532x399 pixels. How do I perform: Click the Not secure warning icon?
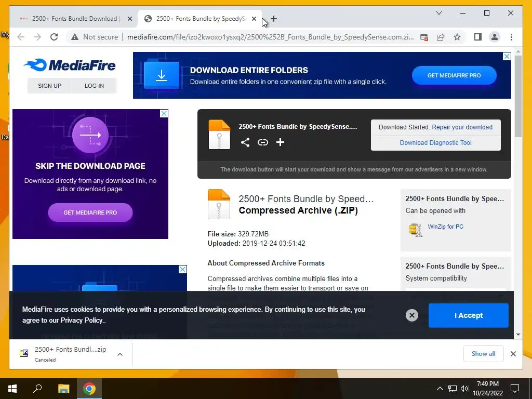click(x=75, y=37)
